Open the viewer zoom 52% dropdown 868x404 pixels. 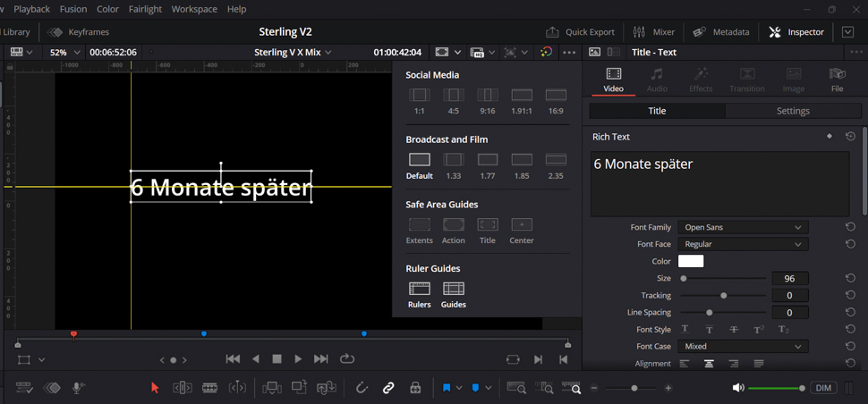63,53
